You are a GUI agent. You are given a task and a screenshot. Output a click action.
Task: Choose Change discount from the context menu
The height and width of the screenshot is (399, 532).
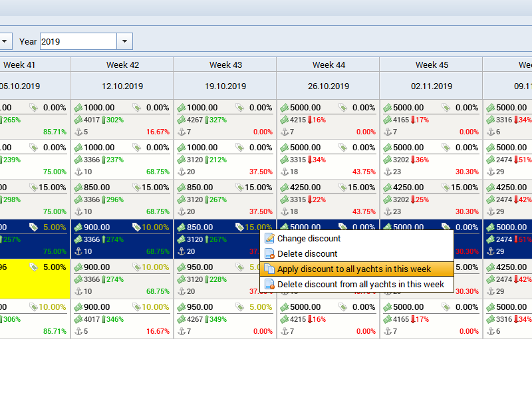(x=309, y=238)
